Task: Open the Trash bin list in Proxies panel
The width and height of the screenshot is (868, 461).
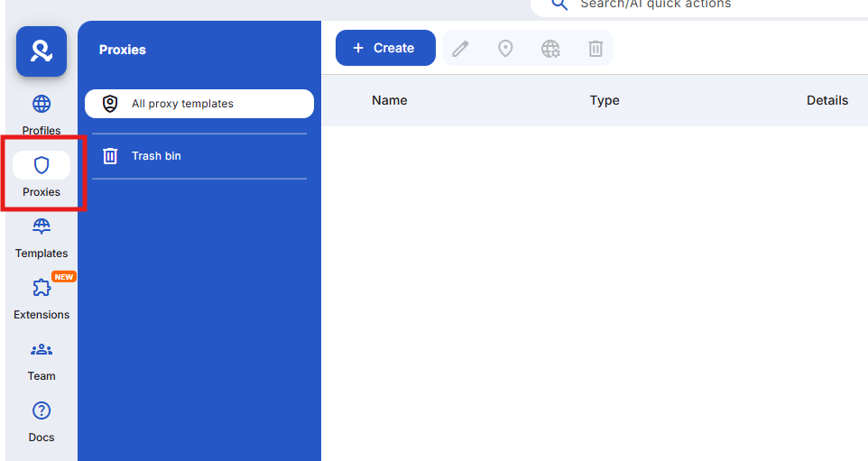Action: pos(199,156)
